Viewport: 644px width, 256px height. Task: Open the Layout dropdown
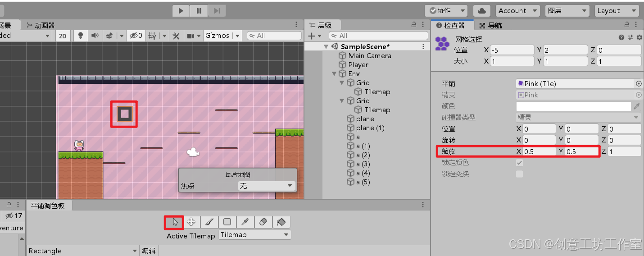(617, 11)
